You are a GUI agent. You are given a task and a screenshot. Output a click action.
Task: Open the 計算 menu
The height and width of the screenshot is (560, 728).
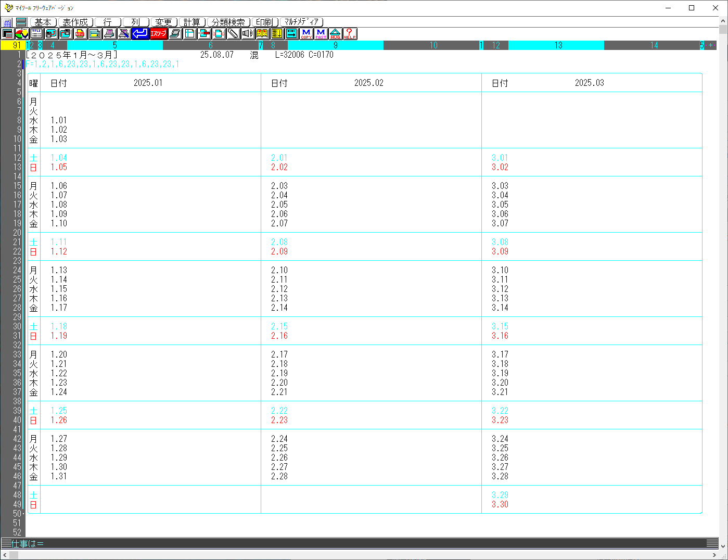click(x=192, y=22)
